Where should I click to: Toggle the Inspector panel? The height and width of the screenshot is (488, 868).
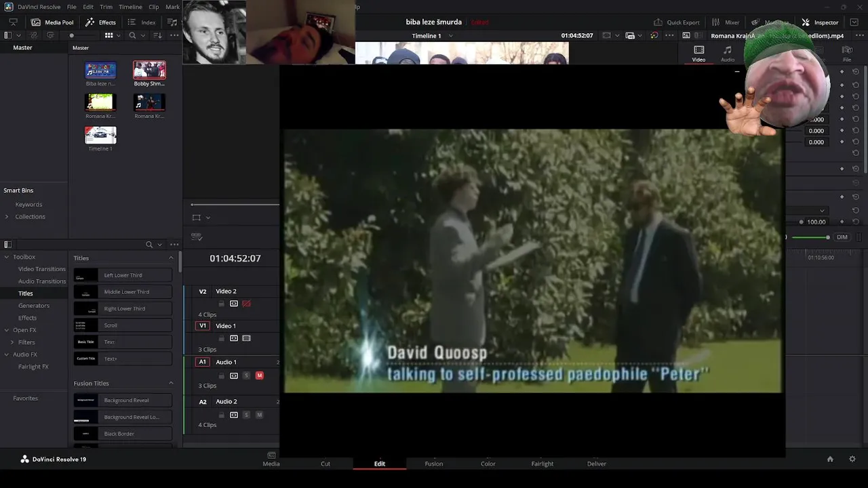[820, 22]
